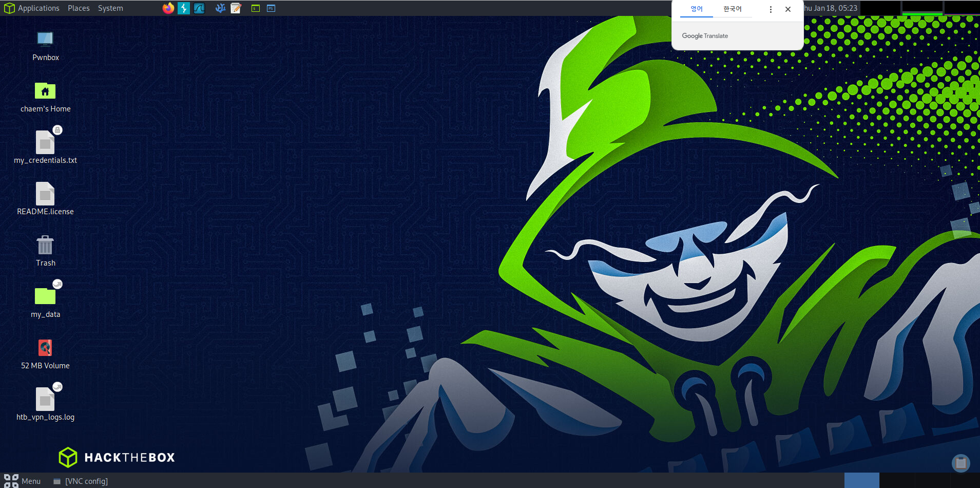
Task: Open the Places menu
Action: pyautogui.click(x=79, y=8)
